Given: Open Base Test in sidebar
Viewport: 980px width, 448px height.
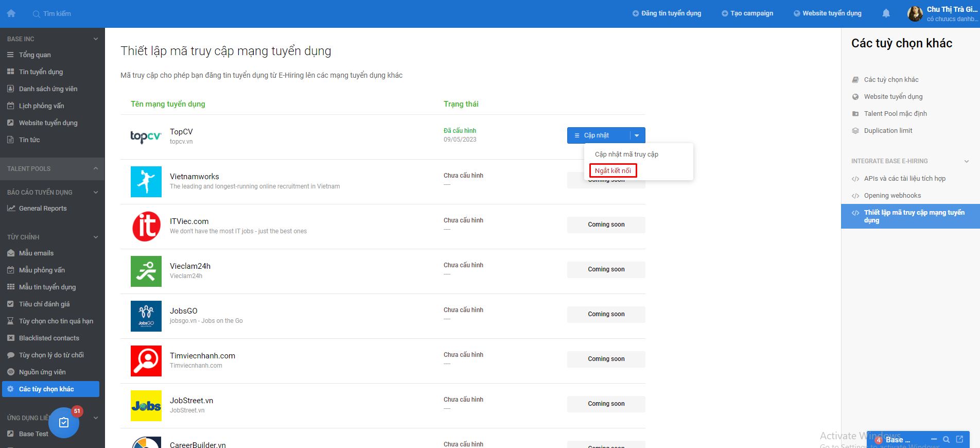Looking at the screenshot, I should pyautogui.click(x=33, y=434).
